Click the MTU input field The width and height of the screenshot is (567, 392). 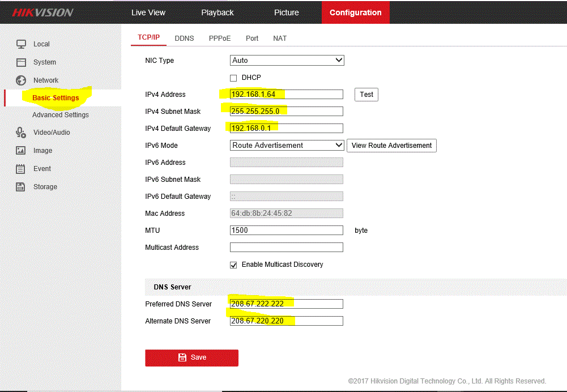pos(286,231)
